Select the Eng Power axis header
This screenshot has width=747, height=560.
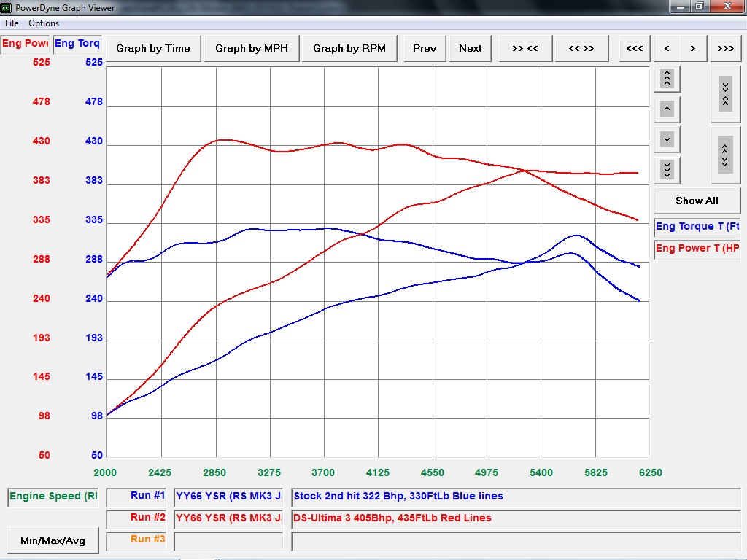(x=25, y=44)
